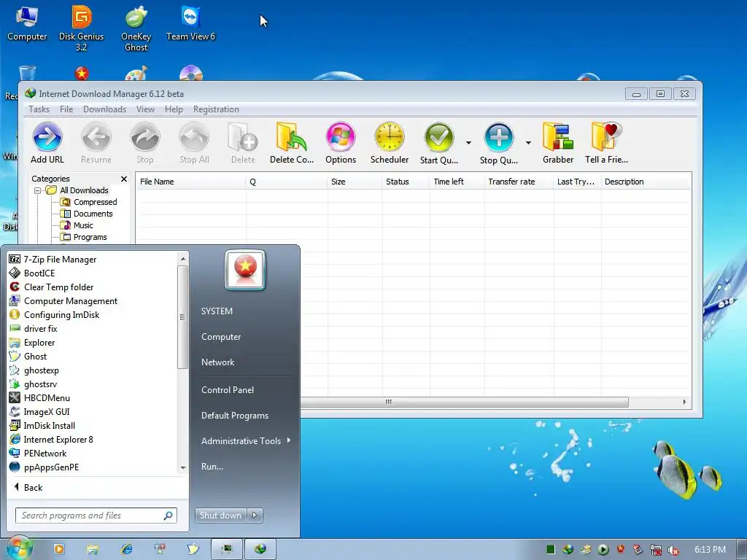This screenshot has width=747, height=560.
Task: Click the Stop toolbar icon
Action: tap(145, 143)
